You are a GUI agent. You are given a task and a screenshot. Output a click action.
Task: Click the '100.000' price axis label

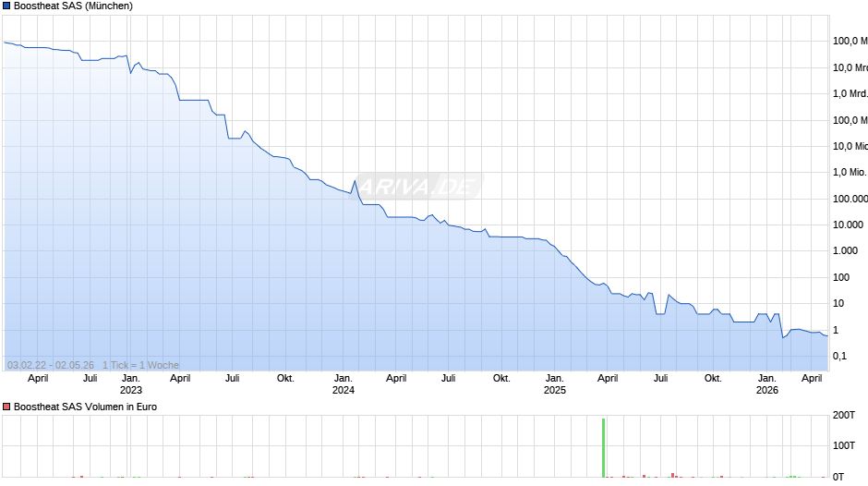850,199
